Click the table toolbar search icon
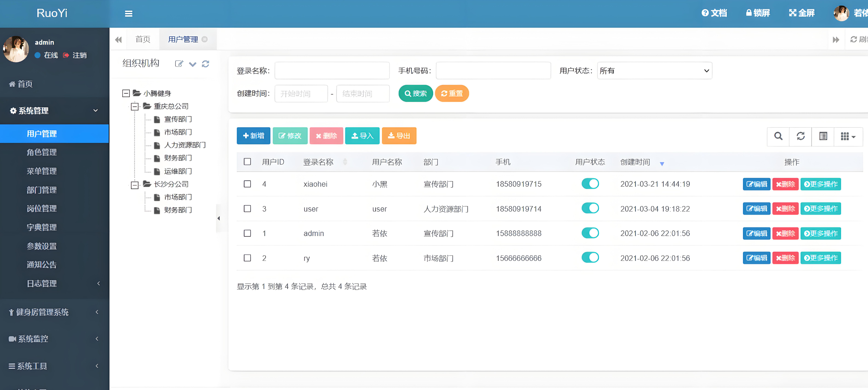Viewport: 868px width, 390px height. click(x=778, y=136)
